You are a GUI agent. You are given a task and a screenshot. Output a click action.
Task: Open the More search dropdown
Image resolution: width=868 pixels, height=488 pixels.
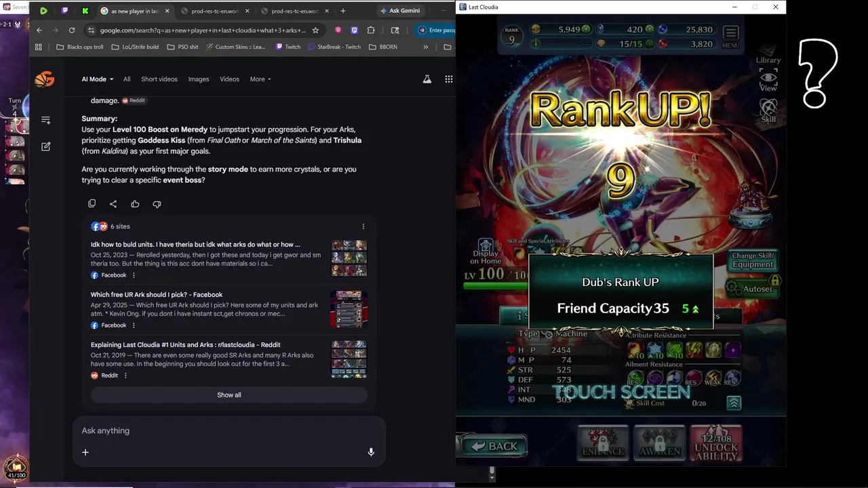260,79
